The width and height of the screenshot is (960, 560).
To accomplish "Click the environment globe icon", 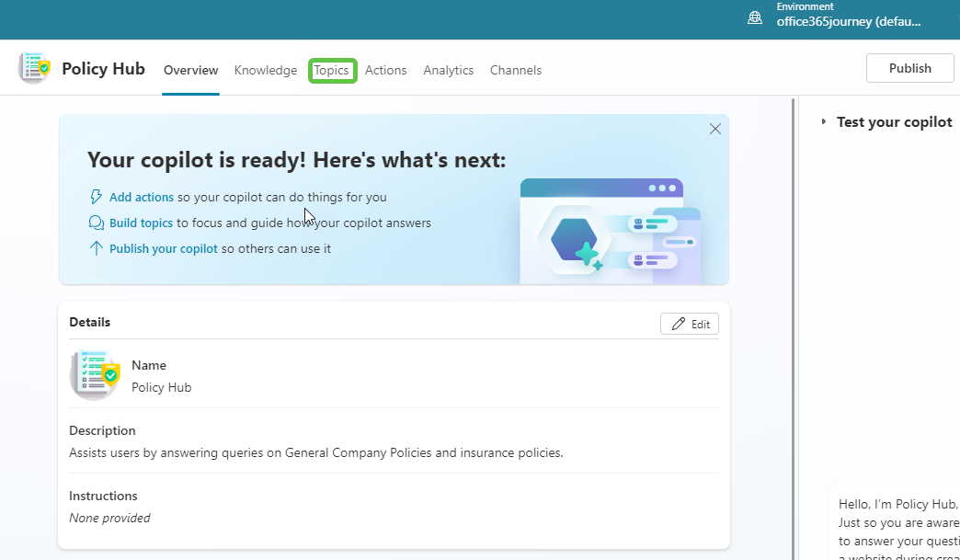I will click(x=755, y=17).
